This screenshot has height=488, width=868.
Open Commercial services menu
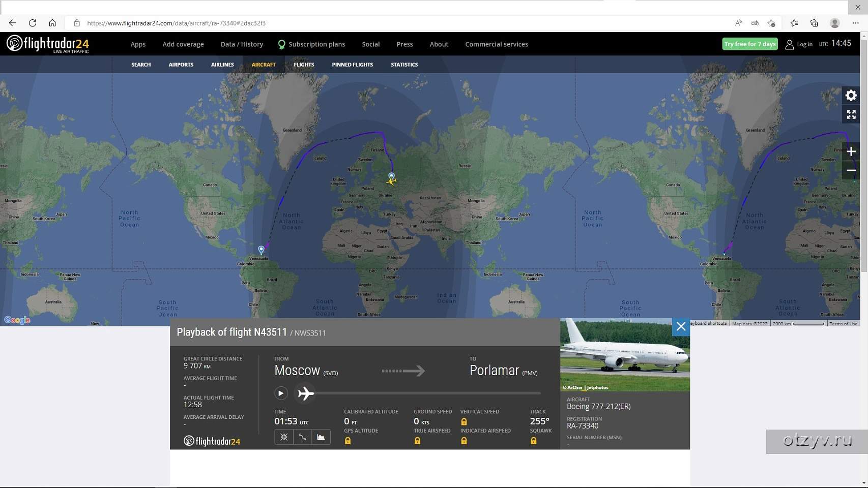[497, 44]
